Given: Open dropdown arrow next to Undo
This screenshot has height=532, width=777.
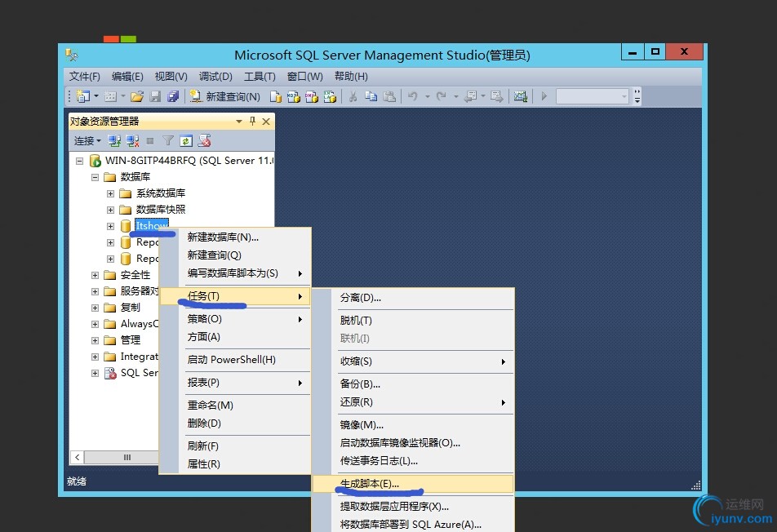Looking at the screenshot, I should (x=427, y=96).
